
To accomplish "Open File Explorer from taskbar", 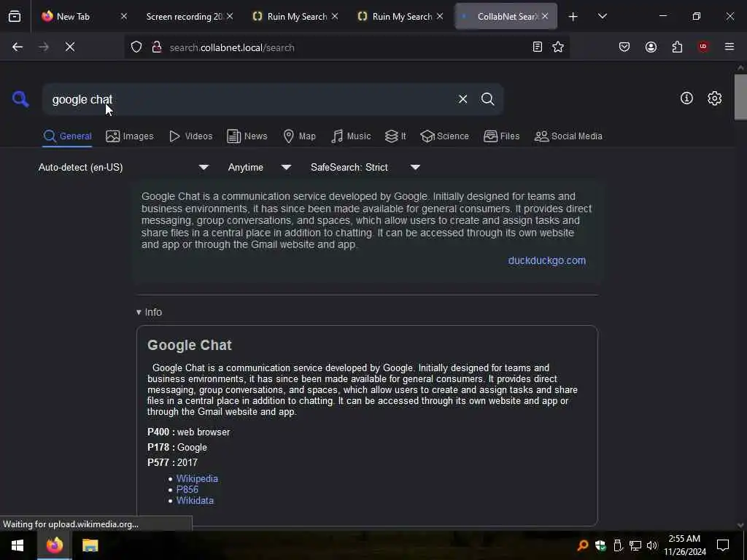I will (90, 545).
